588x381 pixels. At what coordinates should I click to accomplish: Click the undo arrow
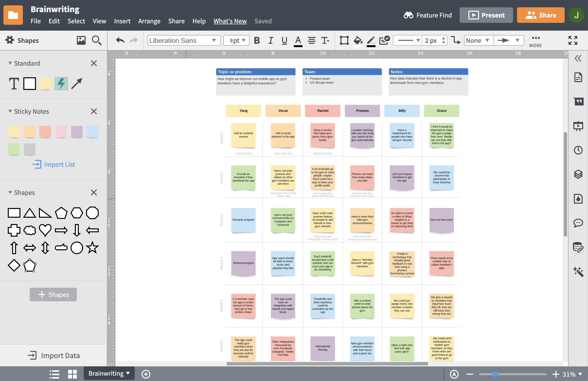[x=120, y=40]
